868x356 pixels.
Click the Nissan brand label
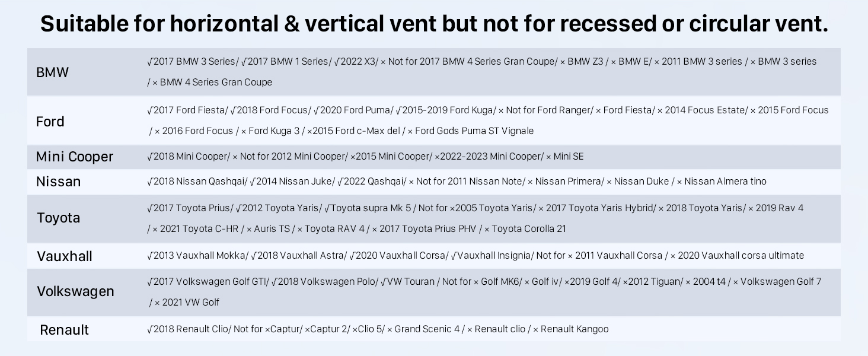coord(58,182)
